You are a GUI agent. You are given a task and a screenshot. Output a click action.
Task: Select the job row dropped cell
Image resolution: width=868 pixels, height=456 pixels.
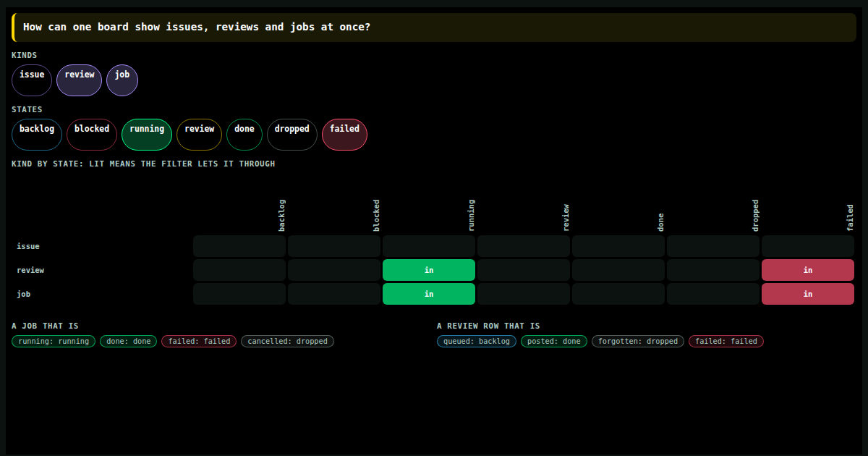pyautogui.click(x=713, y=294)
